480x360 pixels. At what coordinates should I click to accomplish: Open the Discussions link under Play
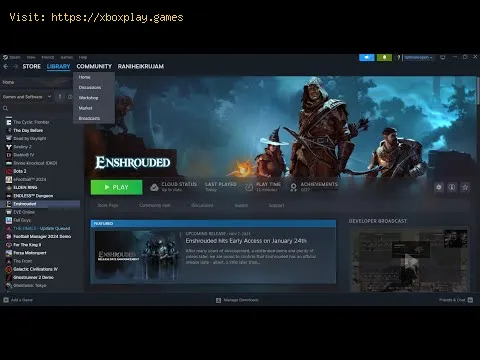202,205
